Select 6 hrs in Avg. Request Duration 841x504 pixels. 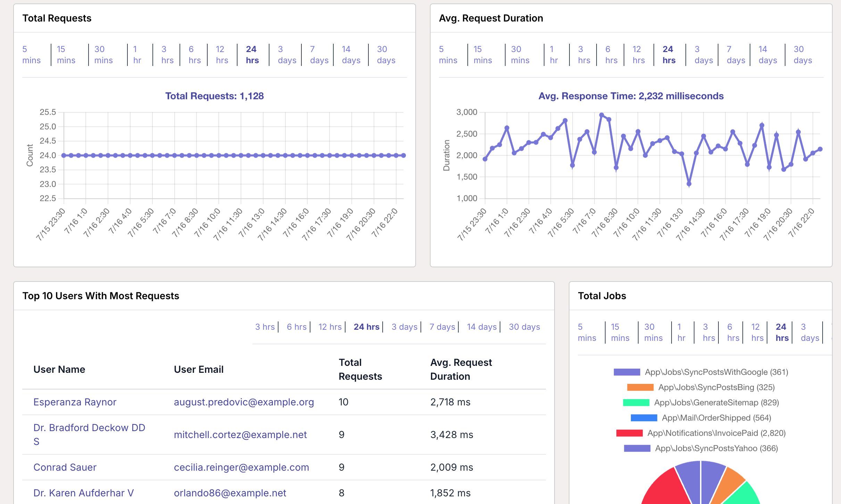[611, 55]
